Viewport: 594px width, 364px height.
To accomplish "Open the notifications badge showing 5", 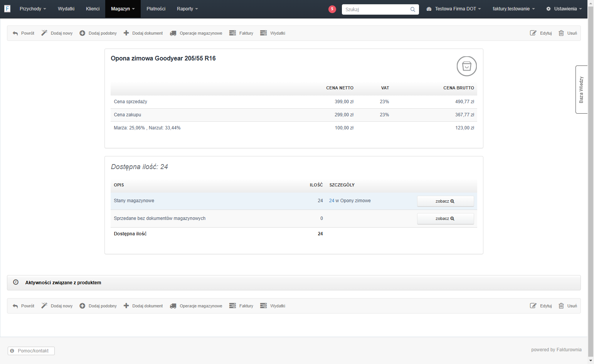I will pos(332,9).
